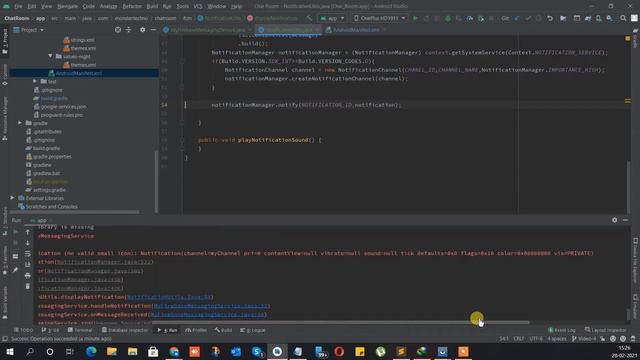This screenshot has width=640, height=360.
Task: Click the collapse all icon in the Project panel
Action: (x=129, y=30)
